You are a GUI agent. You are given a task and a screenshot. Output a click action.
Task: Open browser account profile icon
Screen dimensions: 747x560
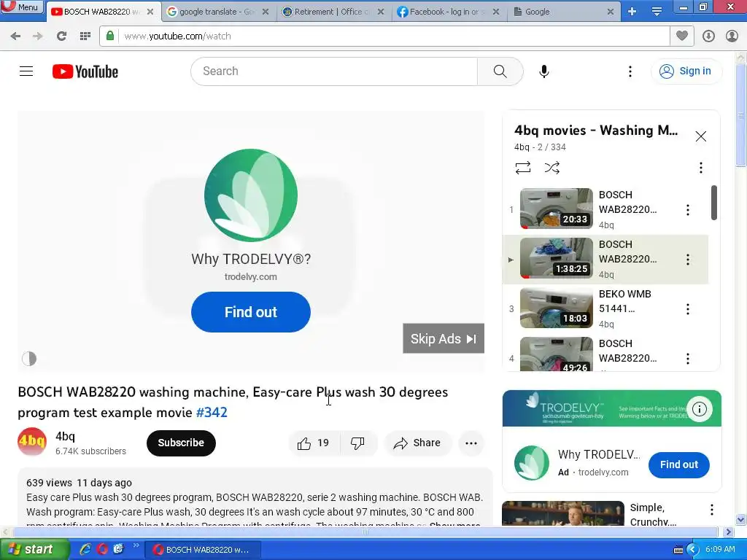point(732,36)
